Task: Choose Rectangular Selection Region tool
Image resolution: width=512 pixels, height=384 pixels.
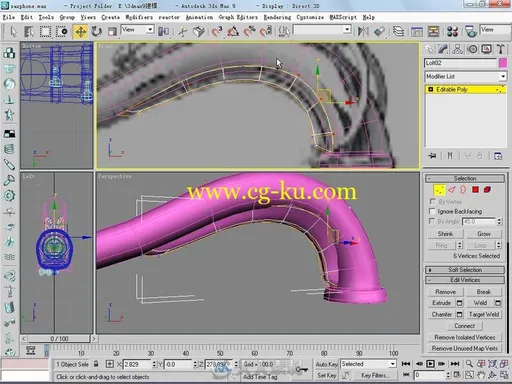Action: click(45, 32)
